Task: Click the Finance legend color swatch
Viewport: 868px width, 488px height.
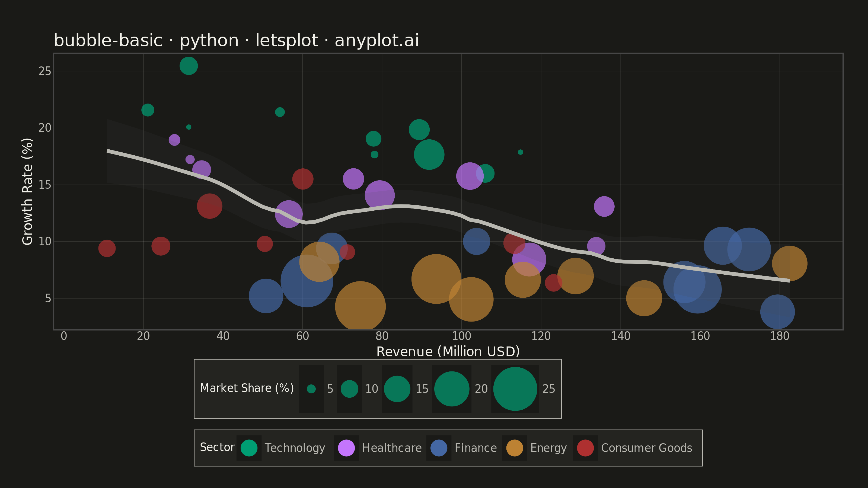Action: click(x=439, y=448)
